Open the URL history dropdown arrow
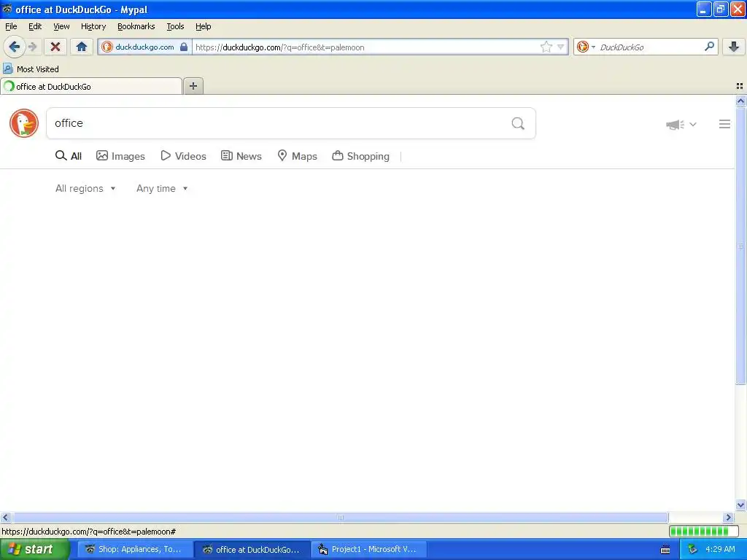The width and height of the screenshot is (747, 560). coord(561,47)
